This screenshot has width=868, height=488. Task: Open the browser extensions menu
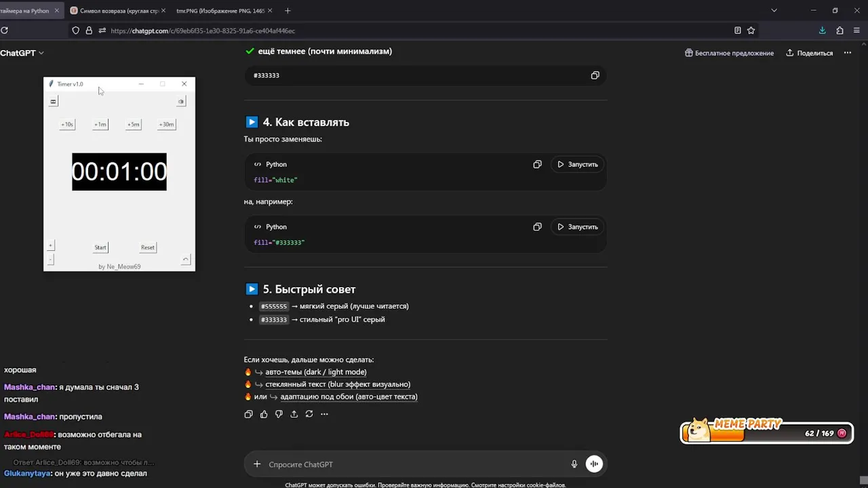coord(840,30)
